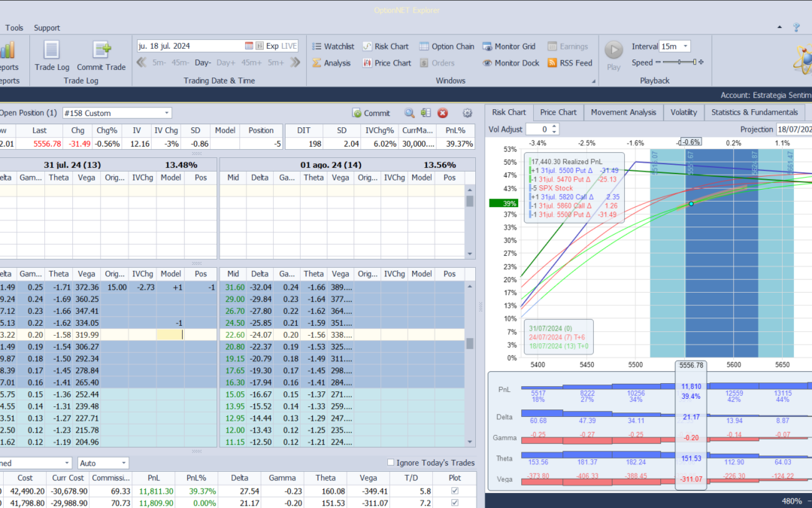The width and height of the screenshot is (812, 508).
Task: Open the Monitor Grid window
Action: (x=509, y=46)
